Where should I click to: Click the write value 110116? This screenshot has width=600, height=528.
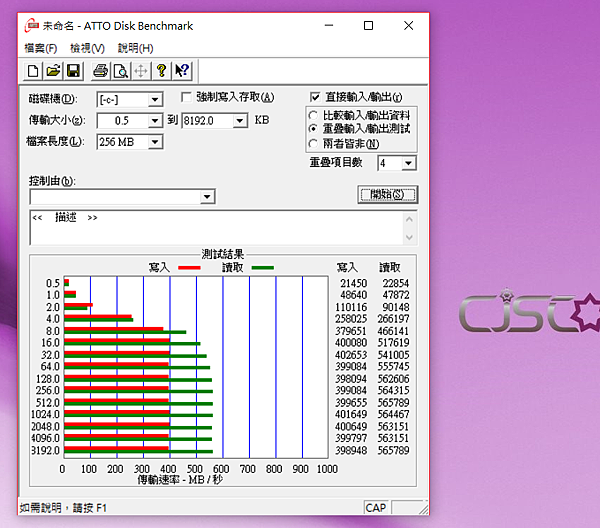coord(351,307)
